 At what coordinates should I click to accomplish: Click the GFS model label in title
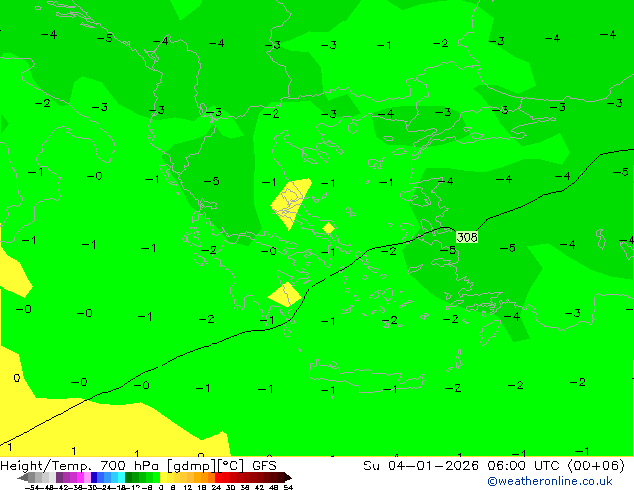pyautogui.click(x=264, y=466)
